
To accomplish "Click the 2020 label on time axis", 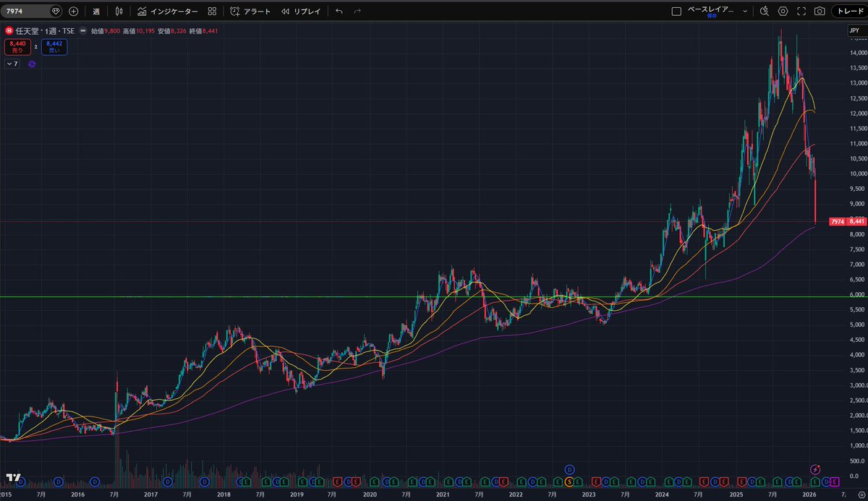I will coord(370,494).
